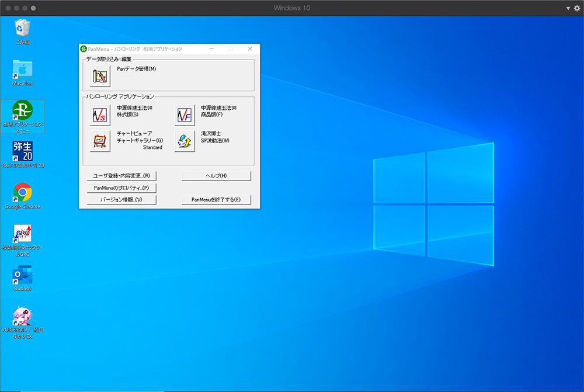The width and height of the screenshot is (584, 392).
Task: Select VOICEROID+ 結月ゆかり EX icon
Action: point(23,316)
